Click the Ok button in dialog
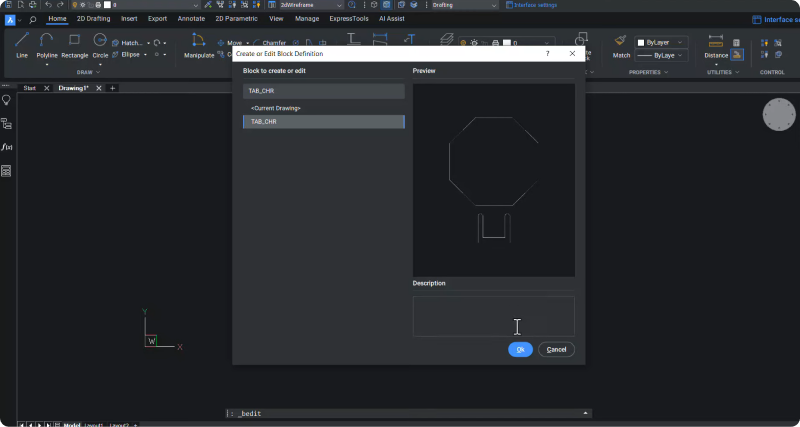The width and height of the screenshot is (800, 427). 520,349
